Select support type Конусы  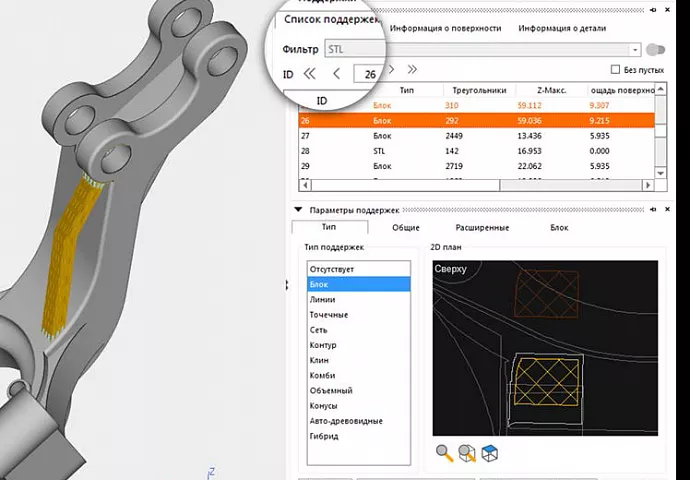click(359, 406)
